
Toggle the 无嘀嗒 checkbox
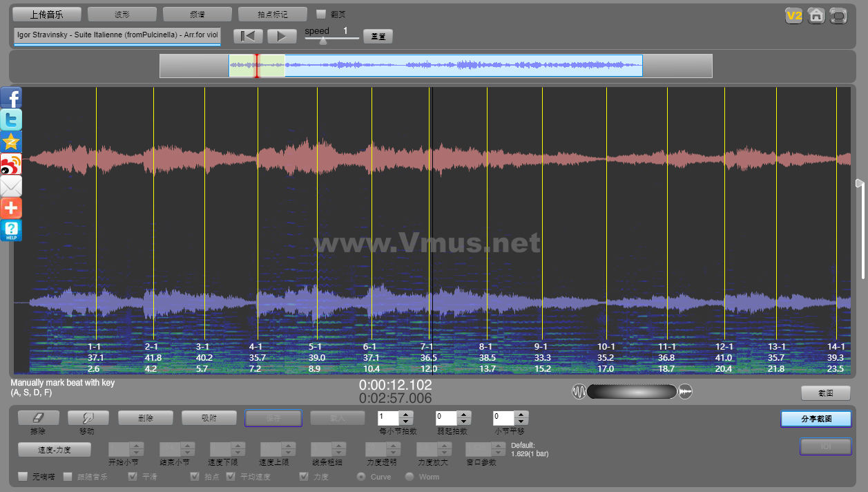[23, 477]
